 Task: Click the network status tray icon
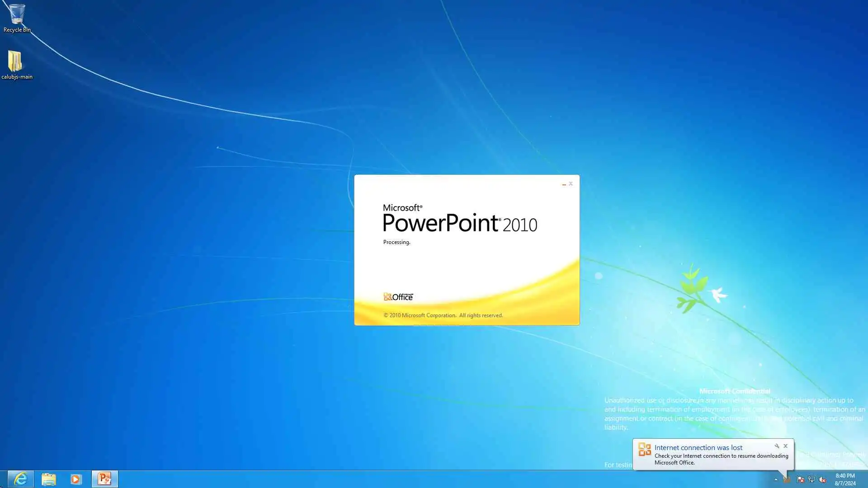click(811, 479)
